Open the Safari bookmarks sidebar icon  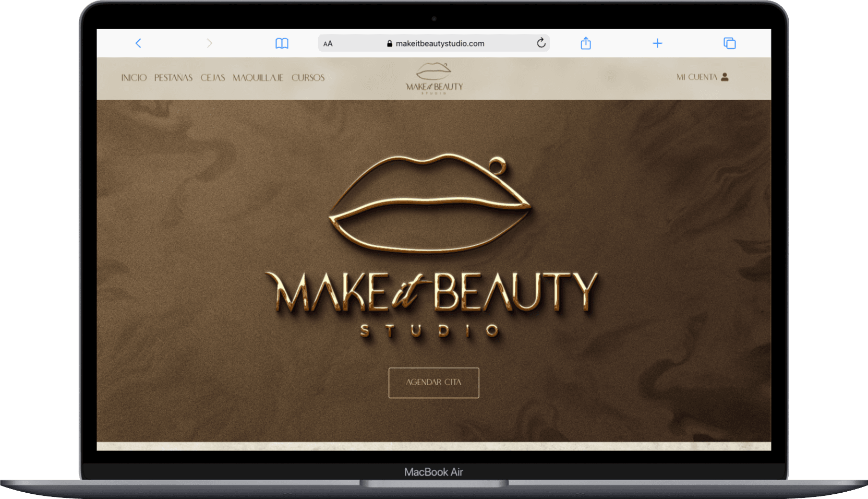coord(281,43)
